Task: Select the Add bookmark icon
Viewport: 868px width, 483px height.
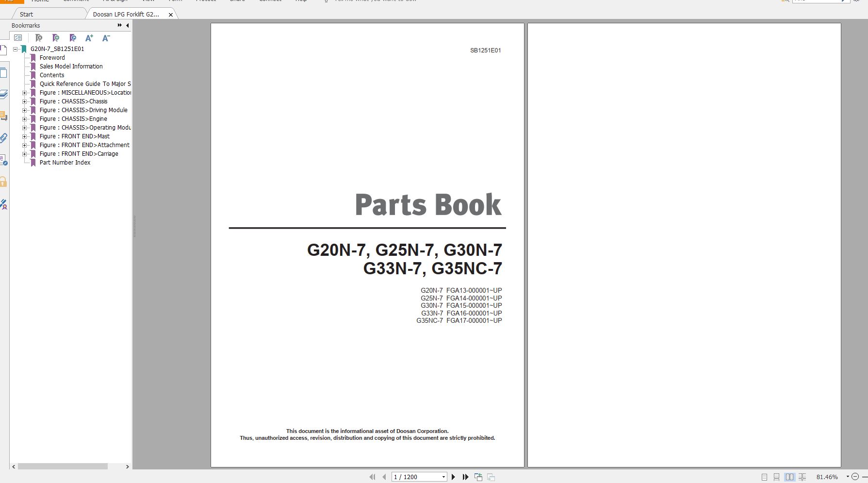Action: coord(56,38)
